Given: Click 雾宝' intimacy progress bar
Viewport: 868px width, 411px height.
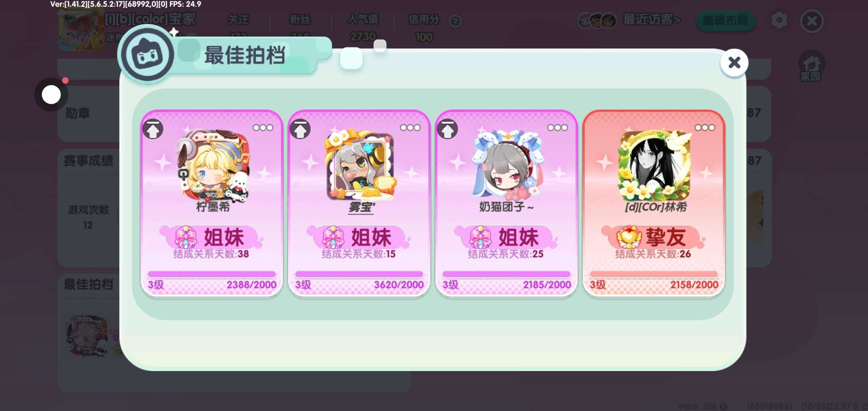Looking at the screenshot, I should pyautogui.click(x=359, y=274).
